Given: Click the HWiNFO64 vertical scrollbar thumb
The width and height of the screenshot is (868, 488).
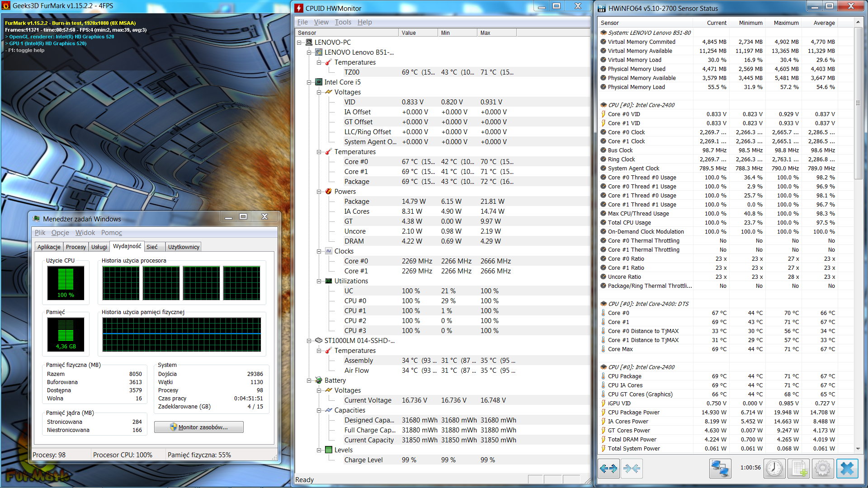Looking at the screenshot, I should tap(858, 103).
